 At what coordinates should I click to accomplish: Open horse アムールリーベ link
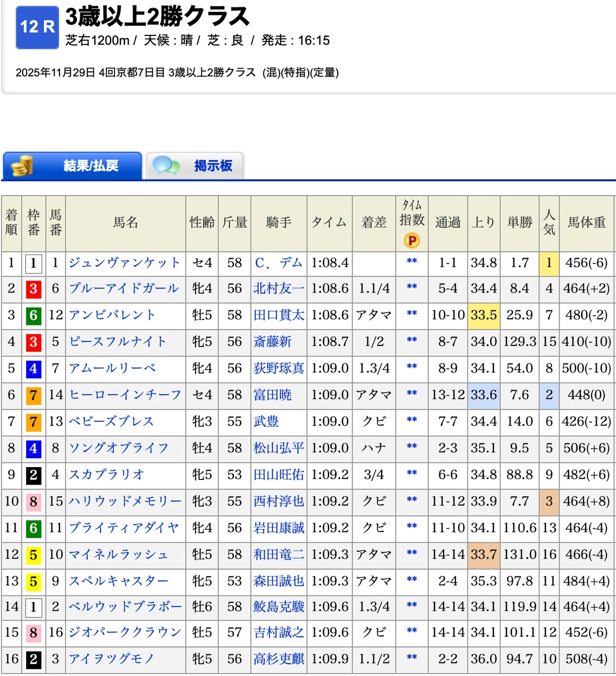coord(112,369)
